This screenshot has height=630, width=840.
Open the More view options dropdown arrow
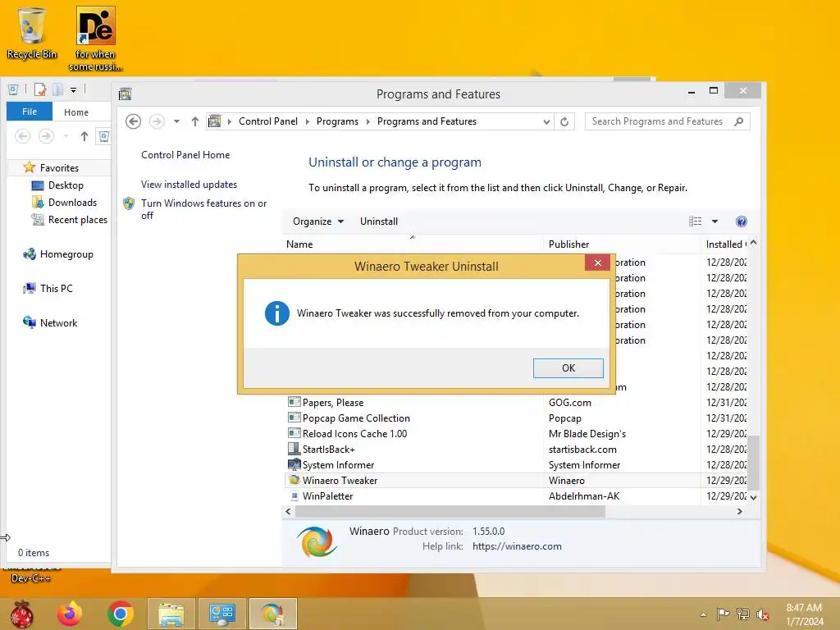click(714, 221)
